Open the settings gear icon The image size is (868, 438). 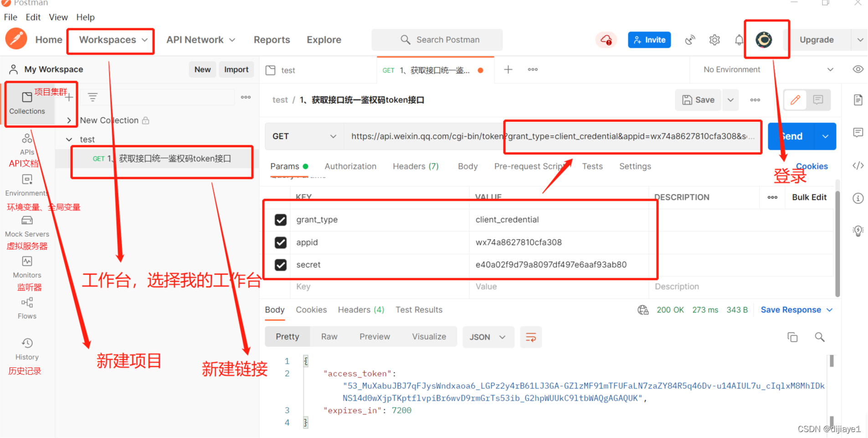(x=714, y=40)
